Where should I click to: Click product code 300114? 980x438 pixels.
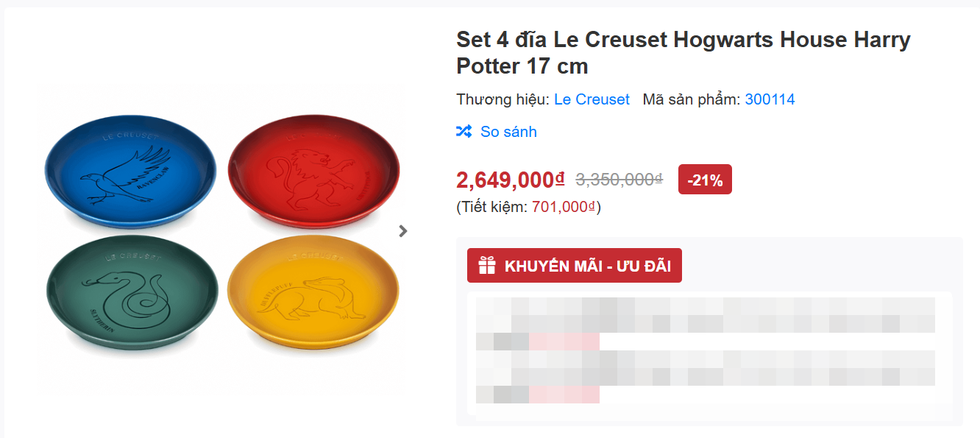[770, 99]
